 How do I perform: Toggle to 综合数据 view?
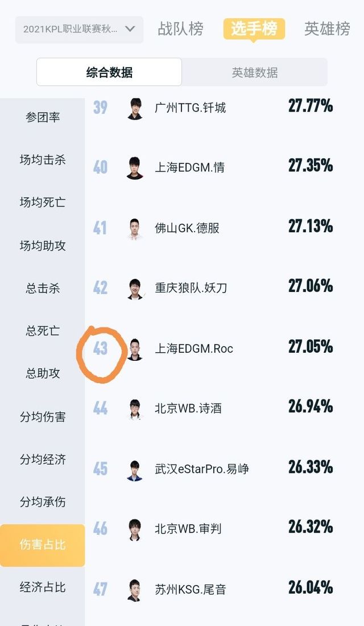point(109,72)
